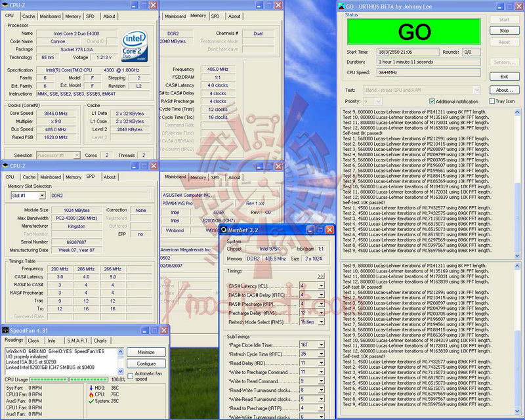Minimize the MemSet 3.2 window
The height and width of the screenshot is (420, 525).
(310, 230)
